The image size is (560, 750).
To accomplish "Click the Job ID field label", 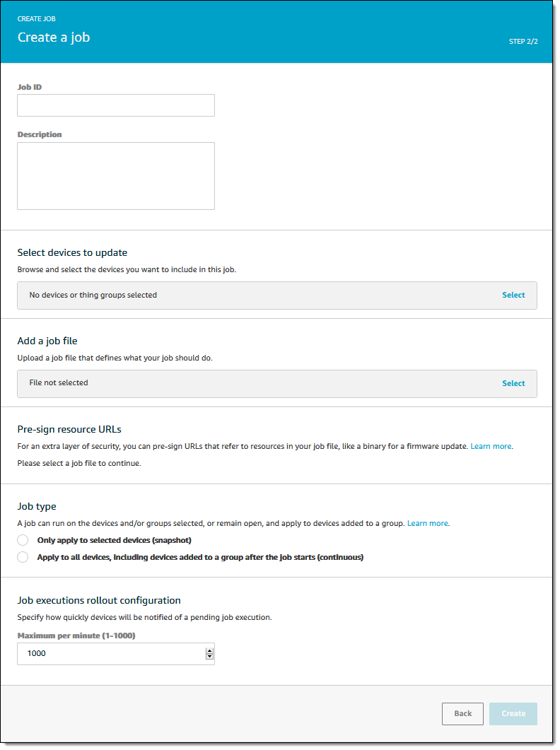I will click(30, 87).
